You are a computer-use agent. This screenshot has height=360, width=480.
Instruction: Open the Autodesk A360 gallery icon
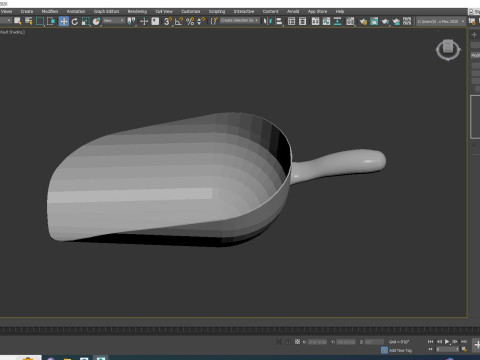click(407, 21)
